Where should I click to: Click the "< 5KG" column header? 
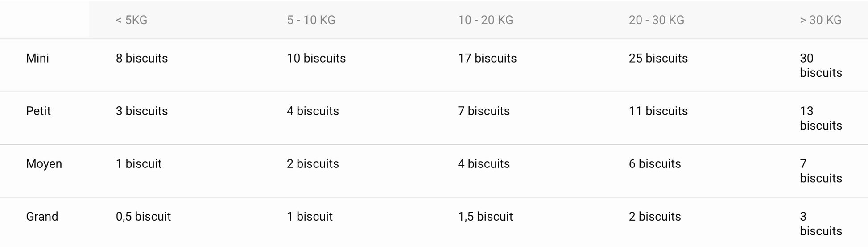tap(131, 20)
